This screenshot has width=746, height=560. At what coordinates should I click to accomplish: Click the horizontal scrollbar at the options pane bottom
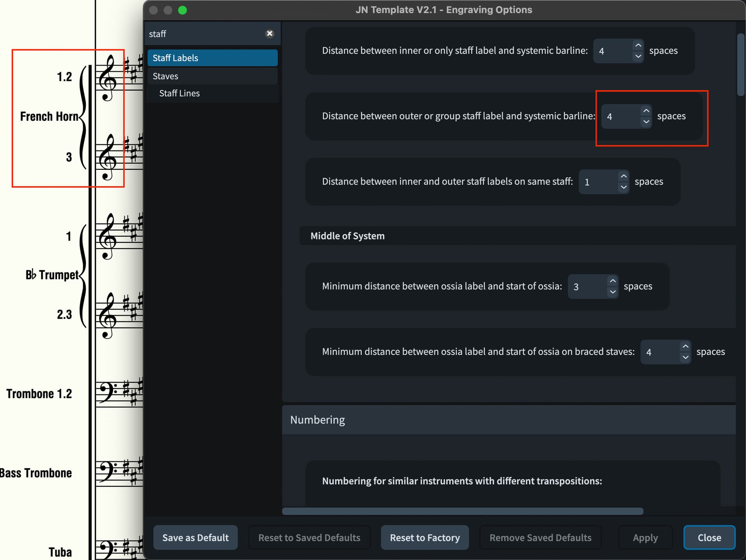click(462, 511)
